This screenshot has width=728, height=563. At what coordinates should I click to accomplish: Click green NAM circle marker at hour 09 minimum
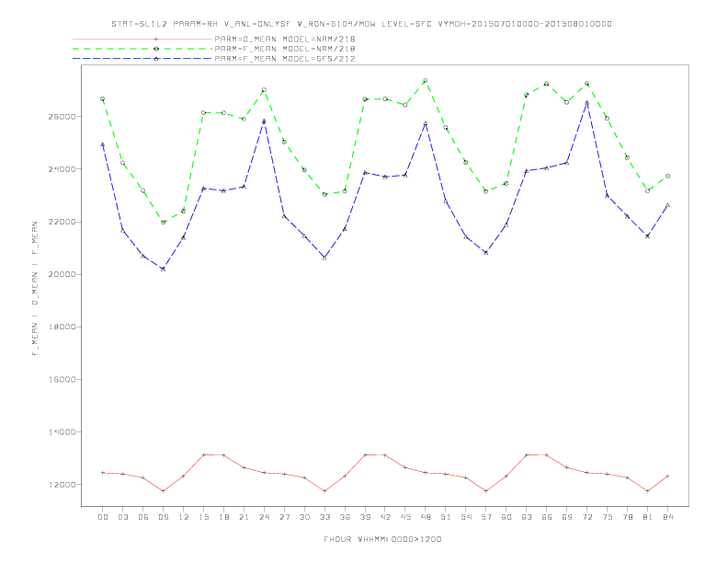[x=163, y=223]
